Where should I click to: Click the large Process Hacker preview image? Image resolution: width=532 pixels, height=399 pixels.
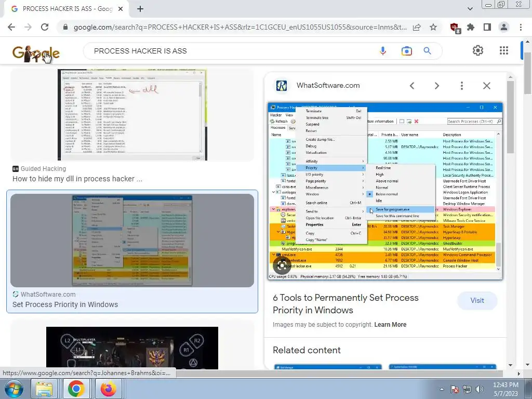pyautogui.click(x=385, y=191)
